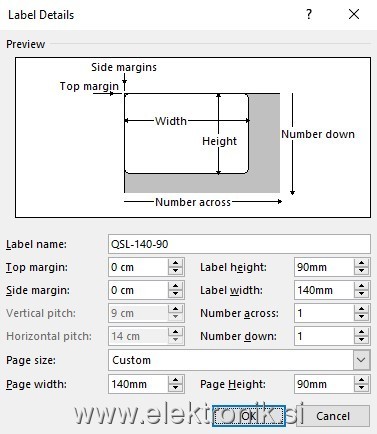Dismiss the dialog via Cancel button
Screen dimensions: 377x434
[x=333, y=416]
